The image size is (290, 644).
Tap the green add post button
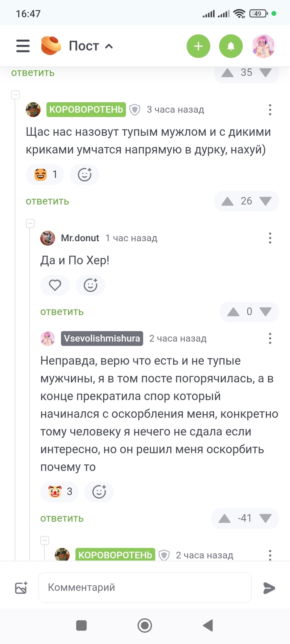[198, 46]
